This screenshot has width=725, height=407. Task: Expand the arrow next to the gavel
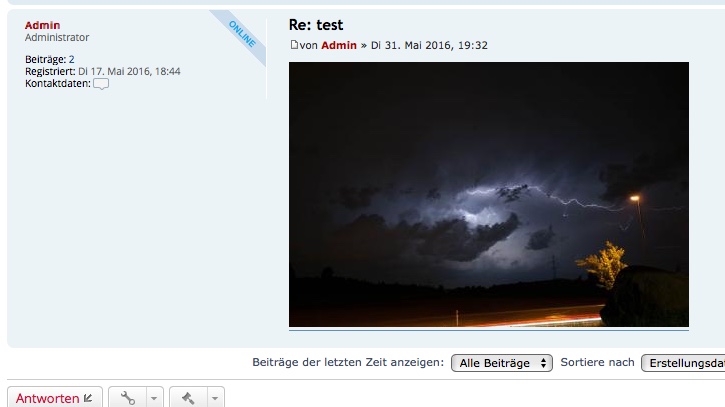pos(215,398)
